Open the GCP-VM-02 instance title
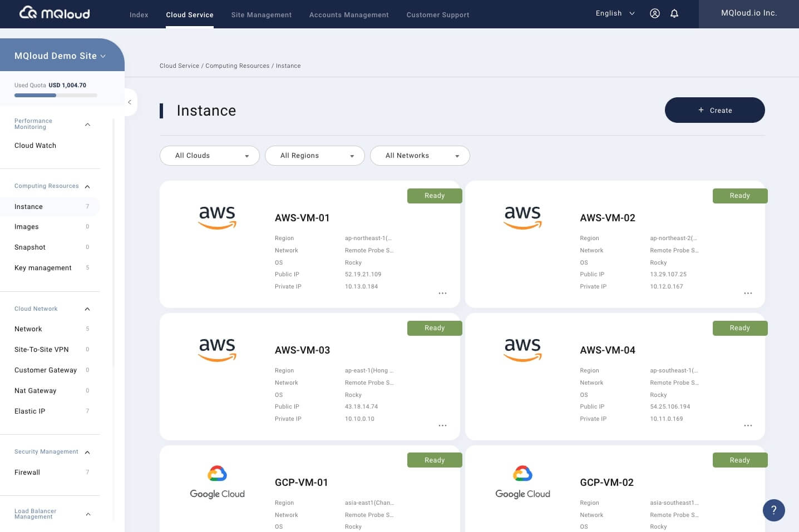This screenshot has height=532, width=799. (x=607, y=483)
